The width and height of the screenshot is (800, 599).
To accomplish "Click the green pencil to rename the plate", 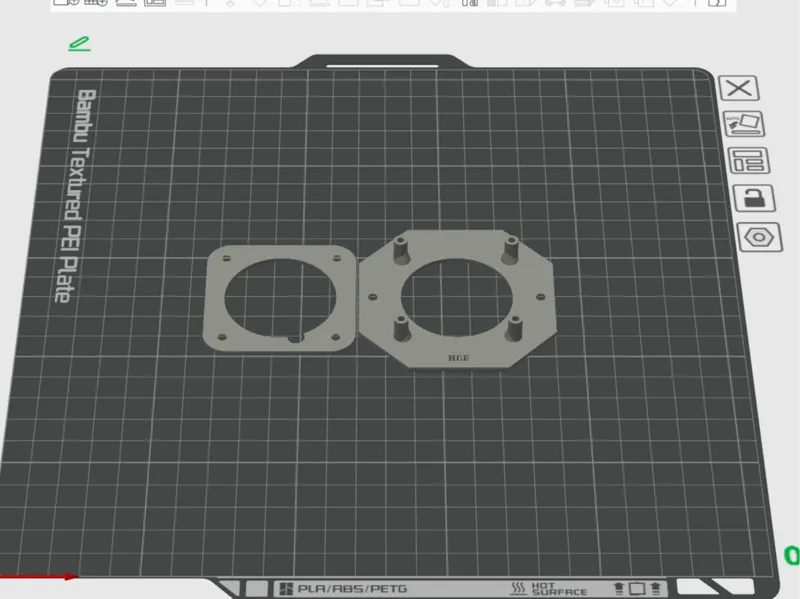I will click(x=80, y=44).
